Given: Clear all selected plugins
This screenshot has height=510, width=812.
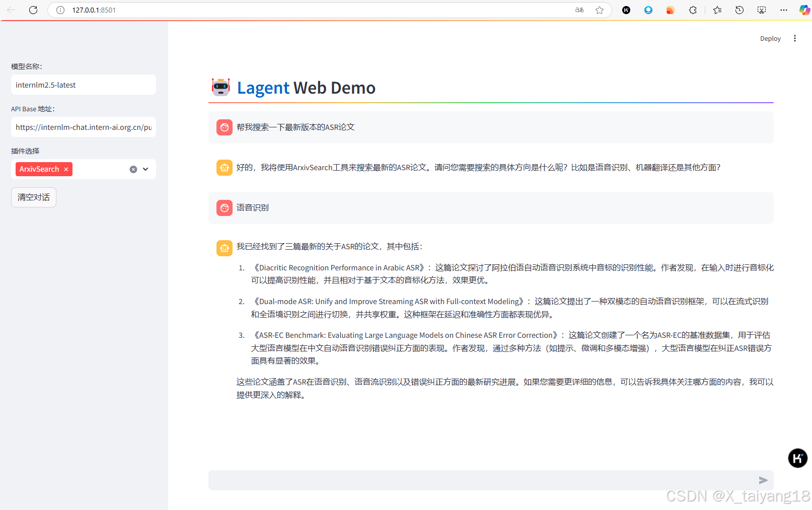Looking at the screenshot, I should click(x=133, y=169).
